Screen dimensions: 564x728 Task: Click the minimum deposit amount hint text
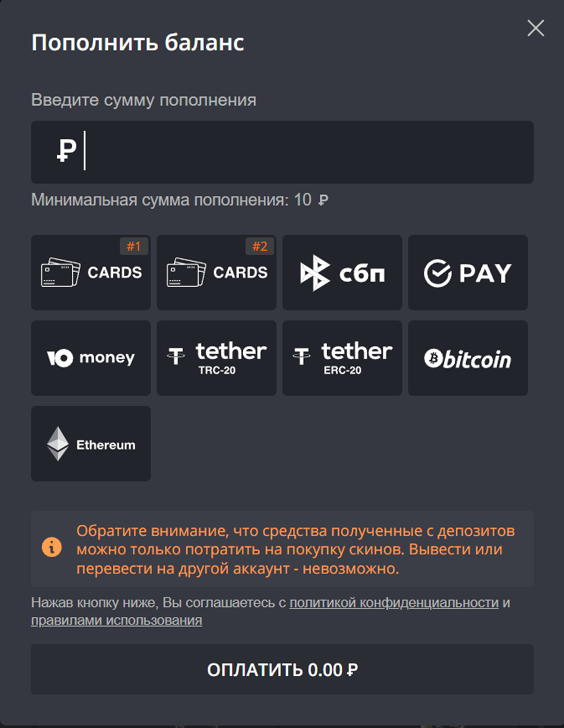180,200
